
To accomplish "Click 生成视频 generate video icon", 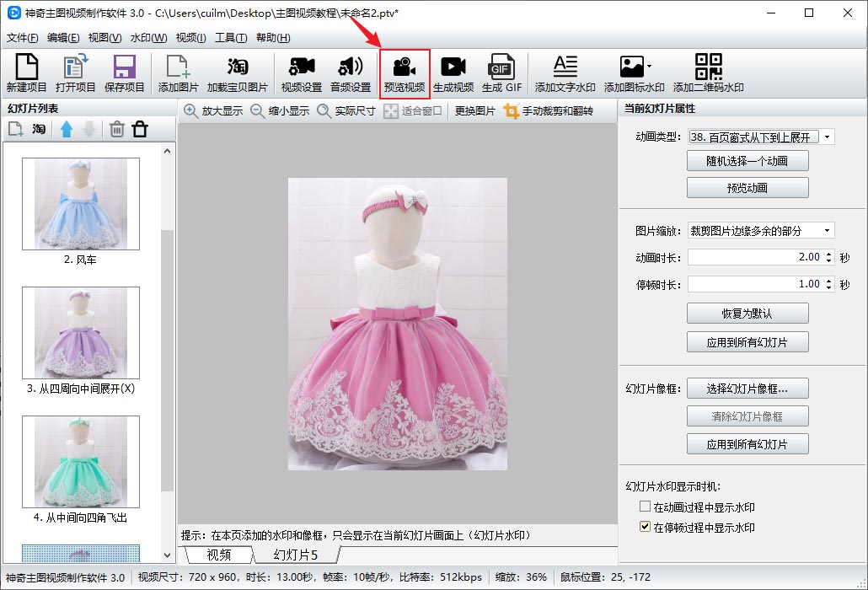I will pyautogui.click(x=453, y=74).
